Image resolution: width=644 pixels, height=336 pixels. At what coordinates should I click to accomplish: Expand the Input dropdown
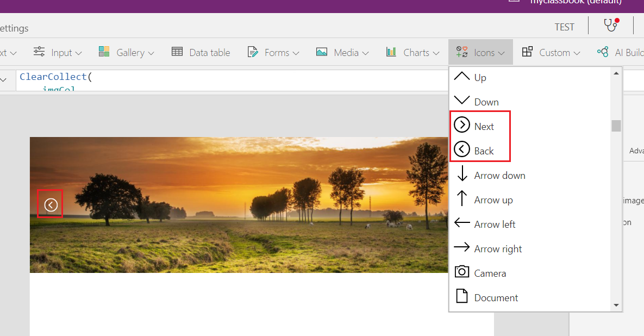pos(58,52)
